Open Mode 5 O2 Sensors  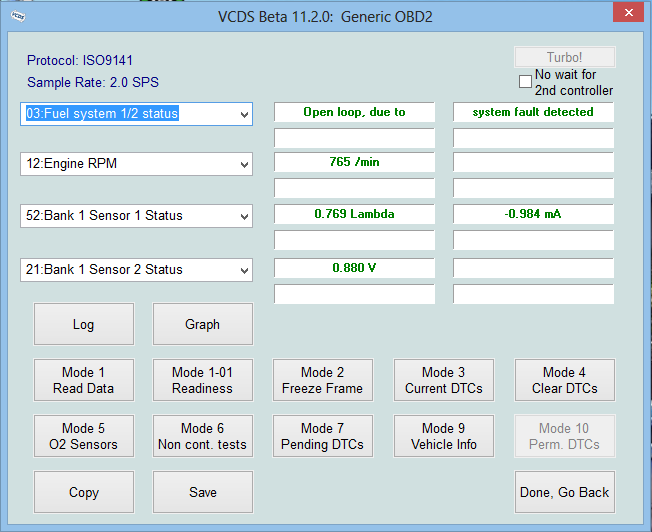point(84,436)
